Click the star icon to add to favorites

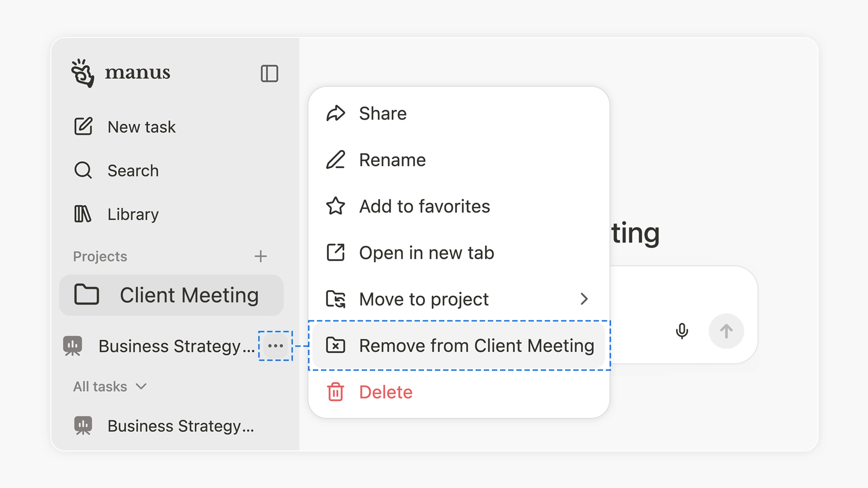coord(336,206)
